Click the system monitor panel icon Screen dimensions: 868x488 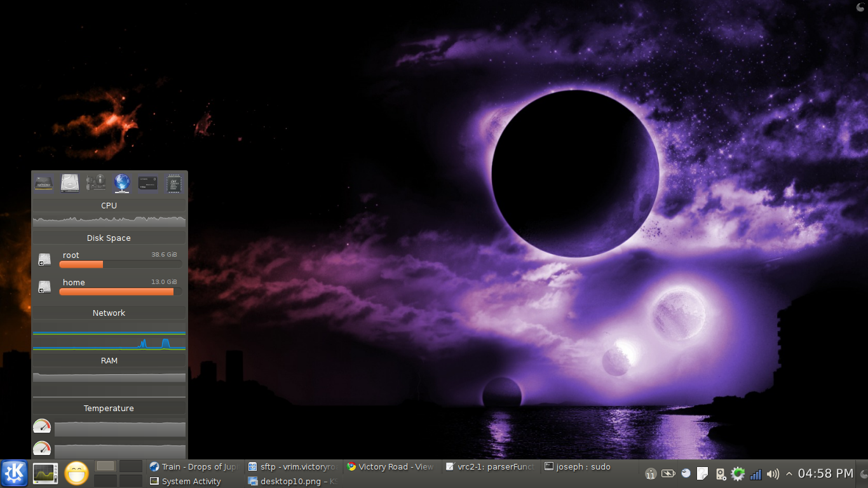click(46, 473)
